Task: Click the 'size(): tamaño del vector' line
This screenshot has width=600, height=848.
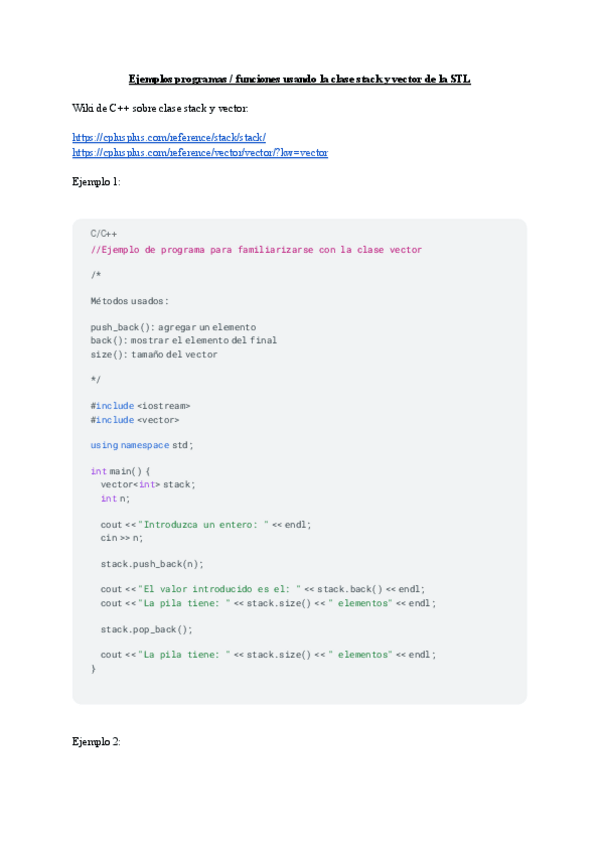Action: point(154,354)
